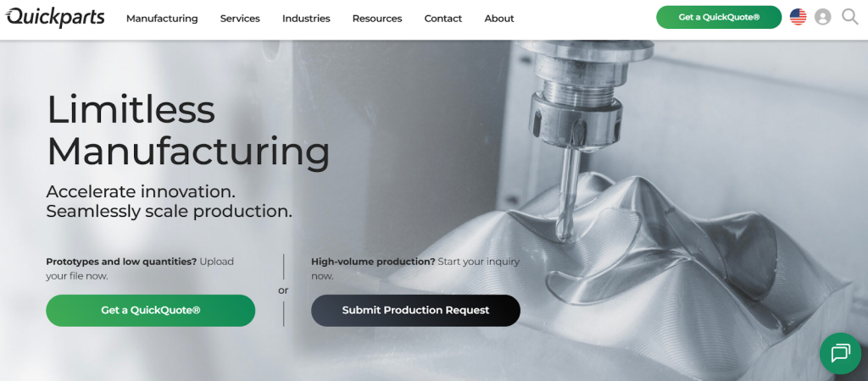Click the header Get a QuickQuote button

tap(719, 17)
